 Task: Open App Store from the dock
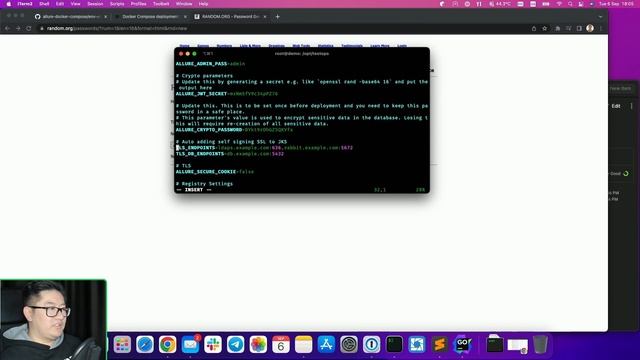(x=326, y=344)
